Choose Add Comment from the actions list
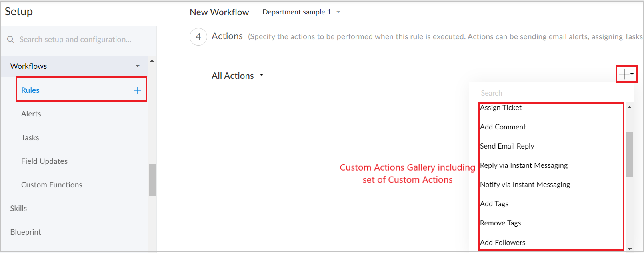 click(503, 127)
